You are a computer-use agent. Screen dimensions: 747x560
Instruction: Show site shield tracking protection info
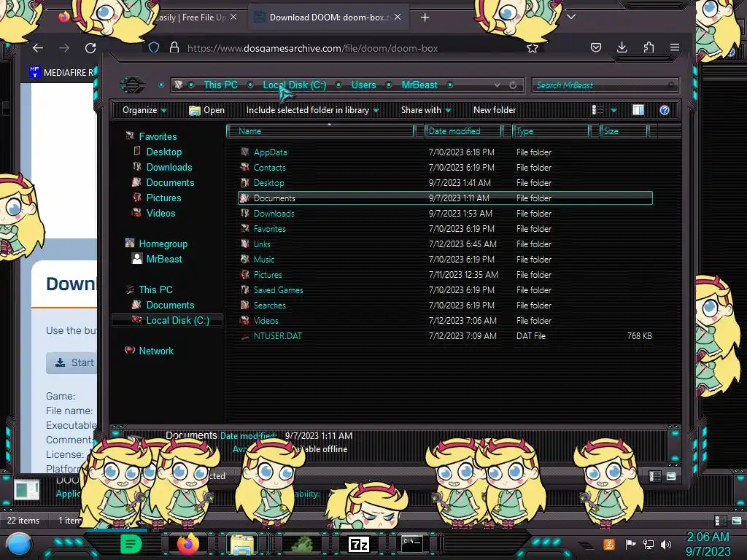(x=154, y=47)
